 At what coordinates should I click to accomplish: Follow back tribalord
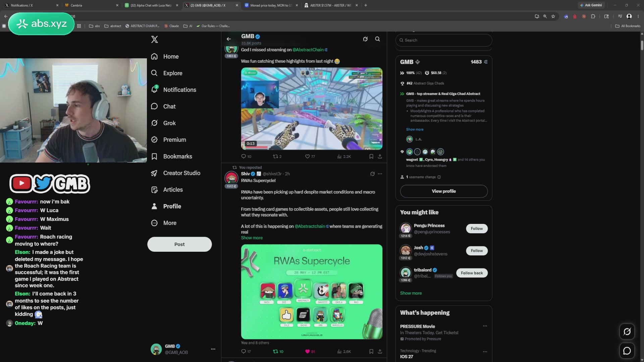tap(472, 273)
